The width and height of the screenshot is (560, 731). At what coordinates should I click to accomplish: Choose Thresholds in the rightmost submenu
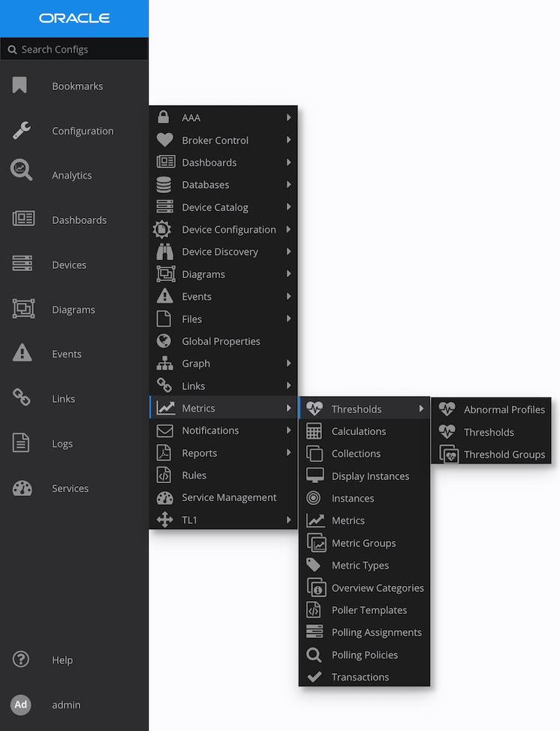pos(492,432)
